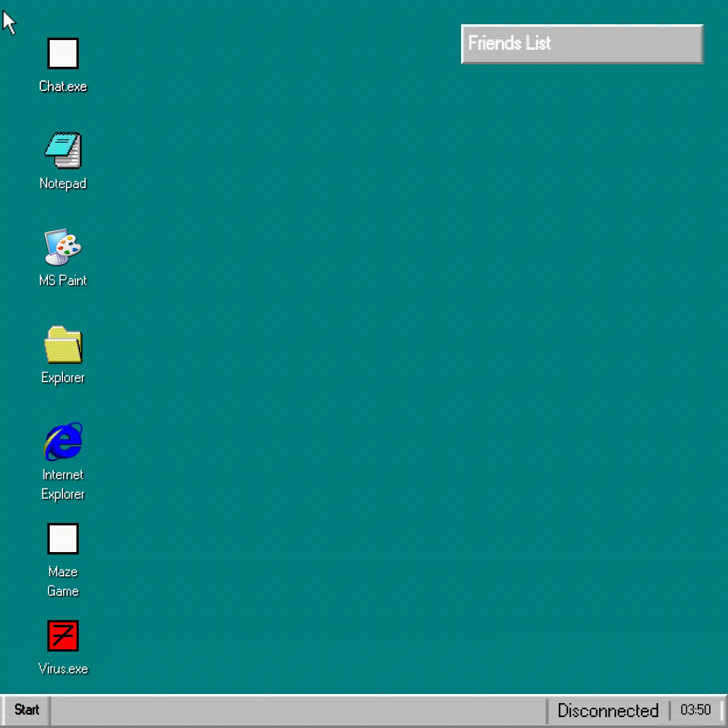
Task: Click the taskbar clock showing 03:50
Action: pos(697,710)
